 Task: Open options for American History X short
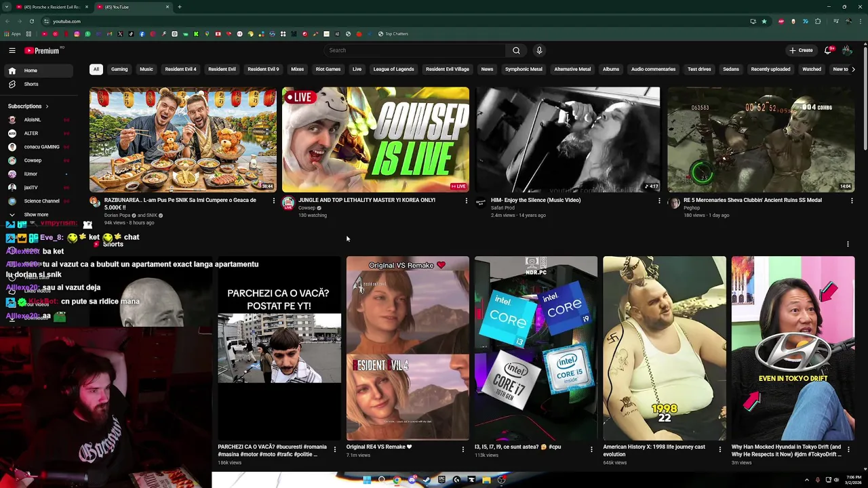pos(719,449)
